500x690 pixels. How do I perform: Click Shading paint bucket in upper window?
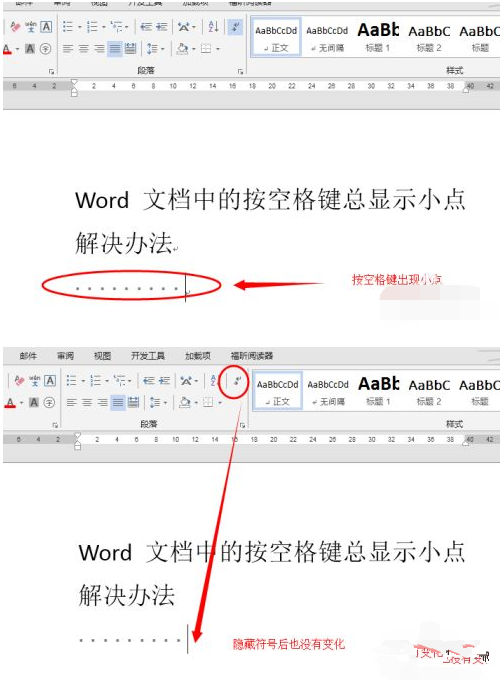(182, 48)
